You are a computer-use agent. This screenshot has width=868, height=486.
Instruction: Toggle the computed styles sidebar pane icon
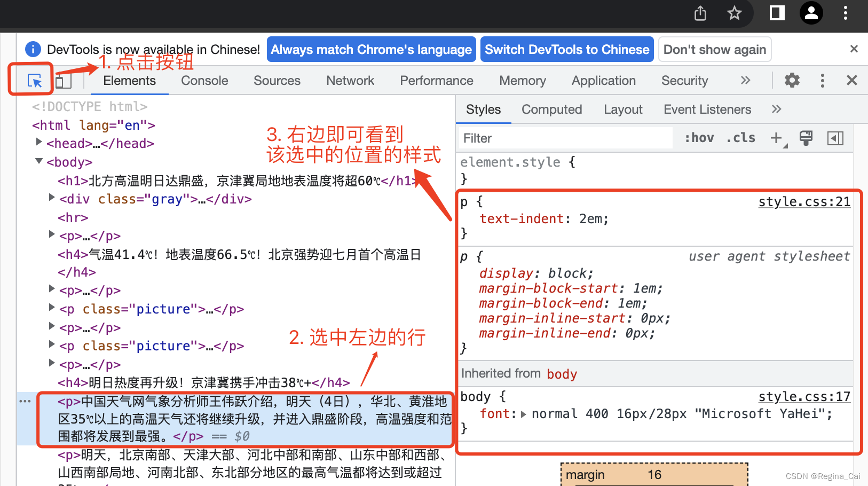pyautogui.click(x=835, y=138)
